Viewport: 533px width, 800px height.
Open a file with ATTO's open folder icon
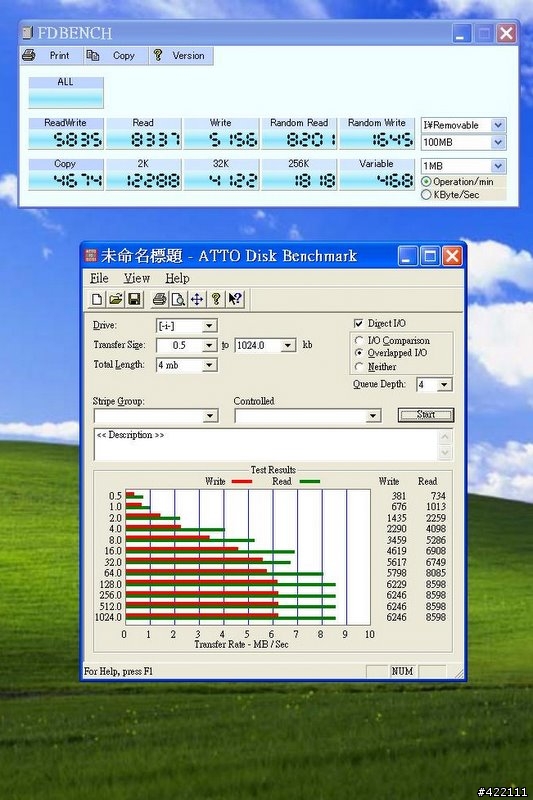point(116,299)
